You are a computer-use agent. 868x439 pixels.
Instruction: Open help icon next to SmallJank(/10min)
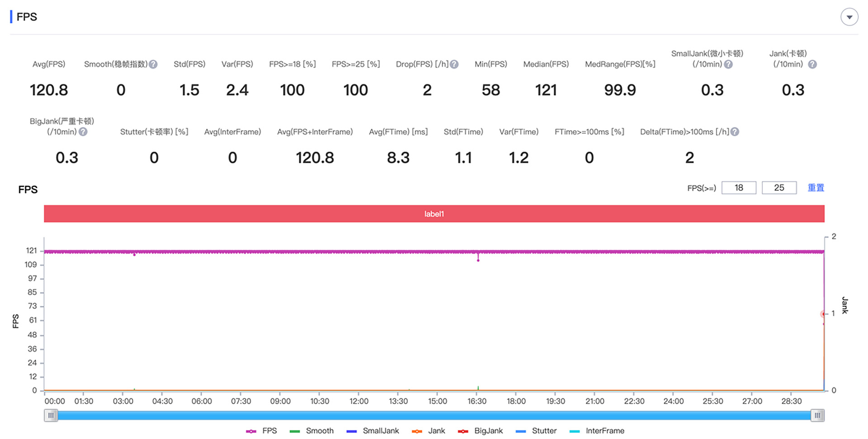[x=728, y=65]
